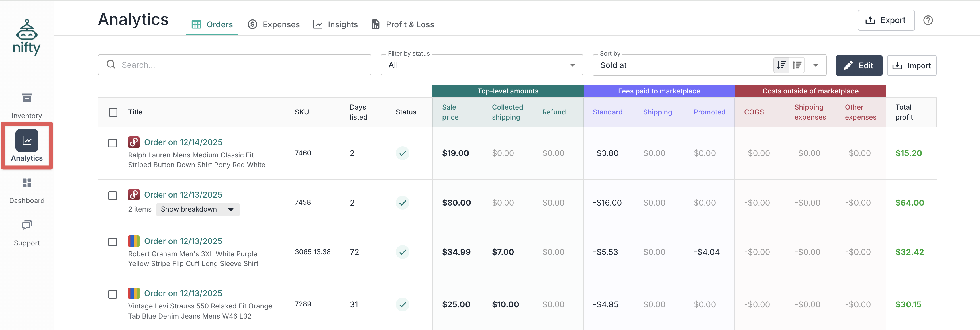Expand the Sort by dropdown arrow

click(x=816, y=65)
